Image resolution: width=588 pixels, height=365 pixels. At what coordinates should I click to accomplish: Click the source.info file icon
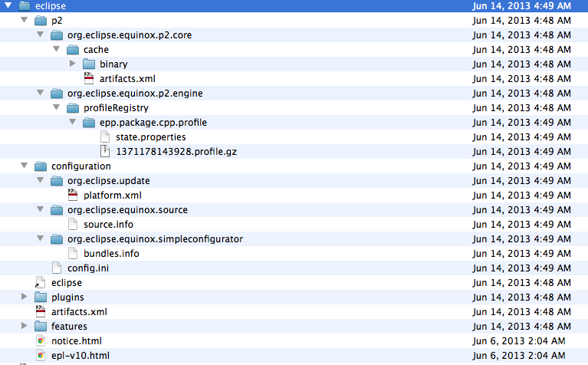click(x=73, y=225)
